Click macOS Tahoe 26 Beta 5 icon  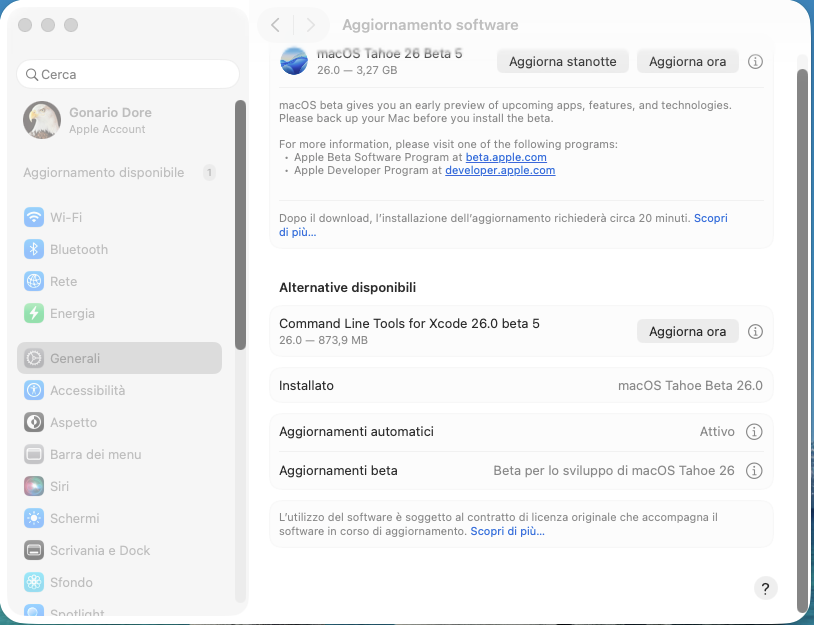click(294, 61)
